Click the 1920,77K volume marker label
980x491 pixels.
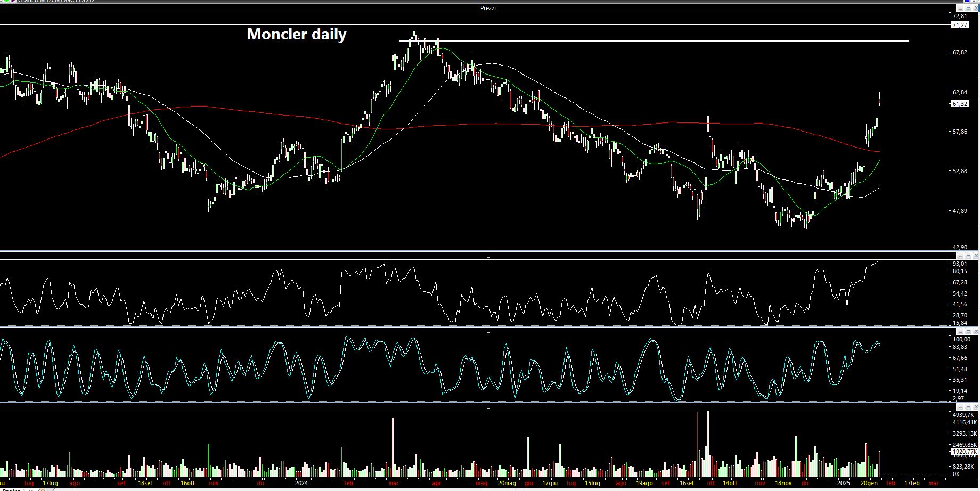(x=965, y=452)
